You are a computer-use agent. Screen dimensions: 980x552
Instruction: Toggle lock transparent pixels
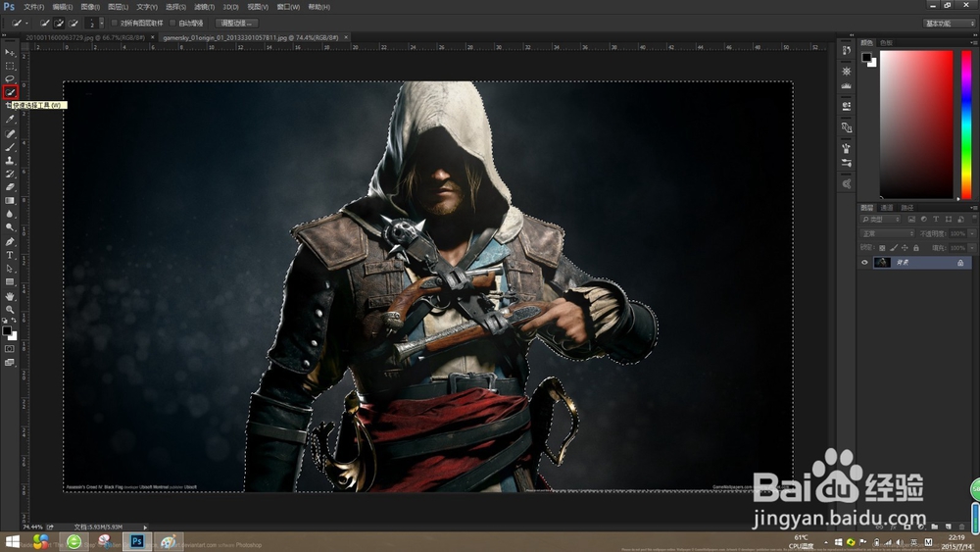882,247
